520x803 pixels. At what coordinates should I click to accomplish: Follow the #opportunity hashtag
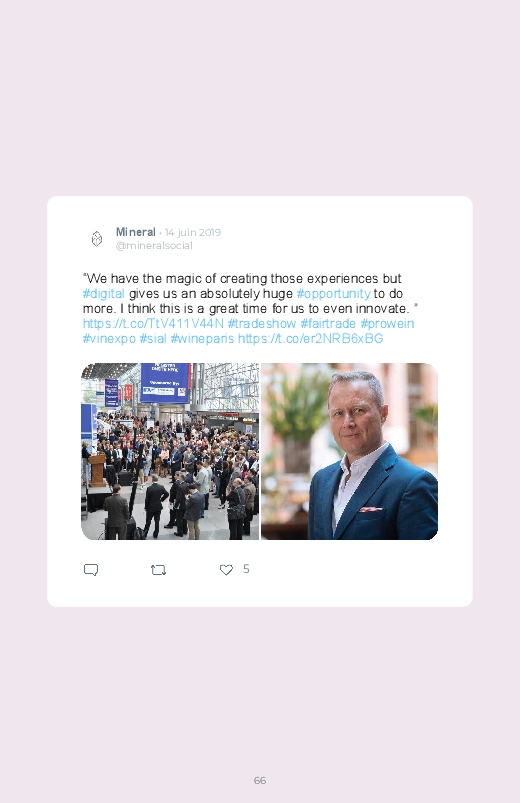(334, 293)
